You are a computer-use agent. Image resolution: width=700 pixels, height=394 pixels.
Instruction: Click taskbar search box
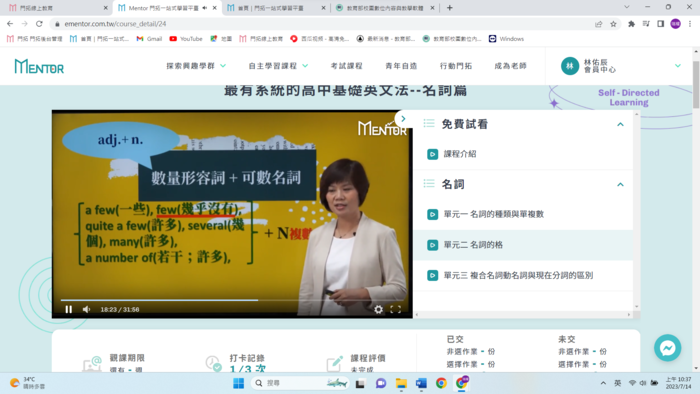point(300,383)
